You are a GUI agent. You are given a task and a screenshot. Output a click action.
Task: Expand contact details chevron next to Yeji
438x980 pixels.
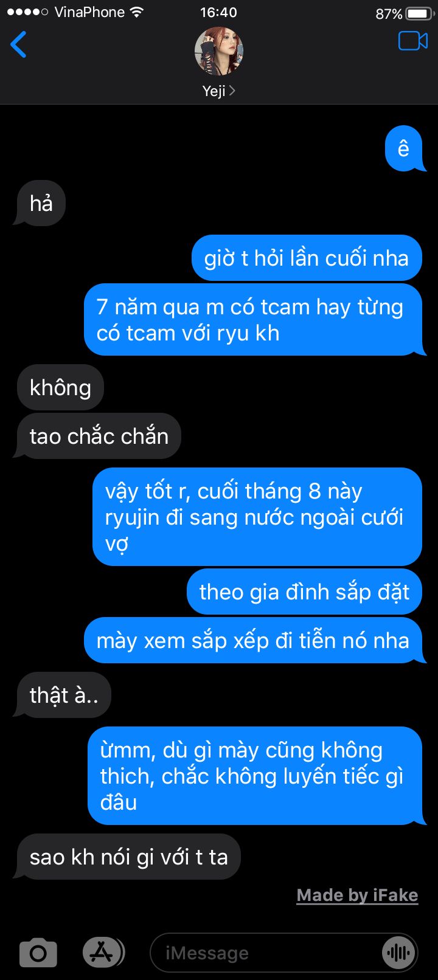[x=232, y=91]
